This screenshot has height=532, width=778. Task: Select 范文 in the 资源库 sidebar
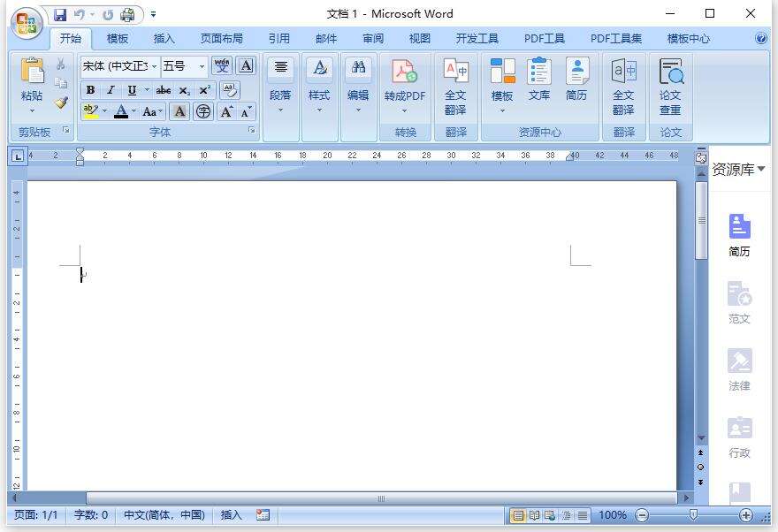739,302
